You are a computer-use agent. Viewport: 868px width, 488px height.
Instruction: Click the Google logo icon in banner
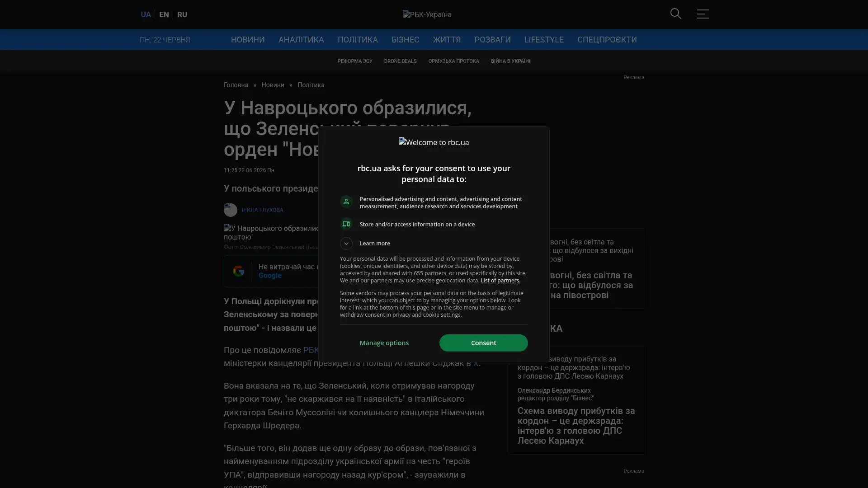(x=239, y=271)
